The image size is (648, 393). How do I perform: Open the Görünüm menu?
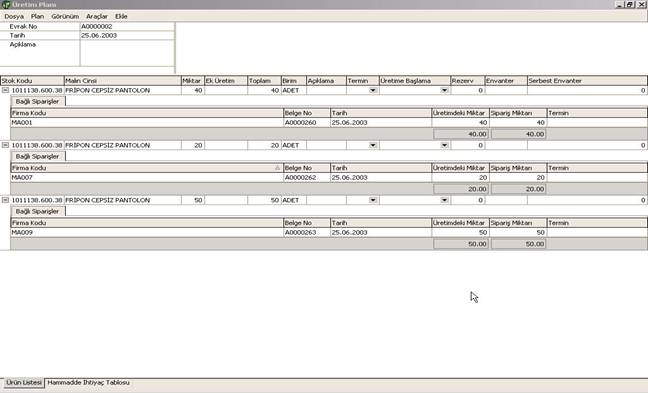coord(65,17)
